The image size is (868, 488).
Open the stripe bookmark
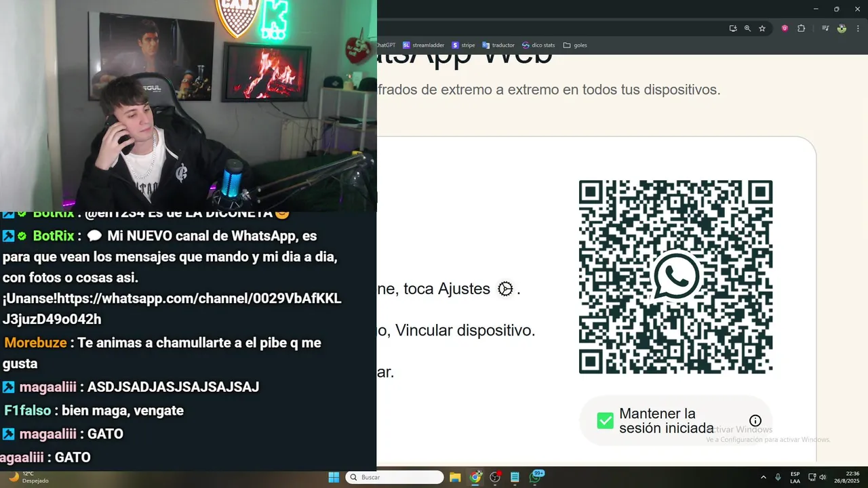point(463,45)
